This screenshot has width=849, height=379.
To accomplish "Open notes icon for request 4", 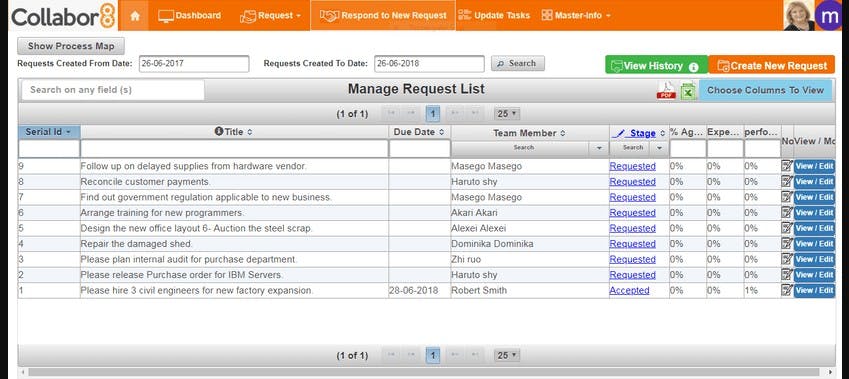I will (787, 244).
